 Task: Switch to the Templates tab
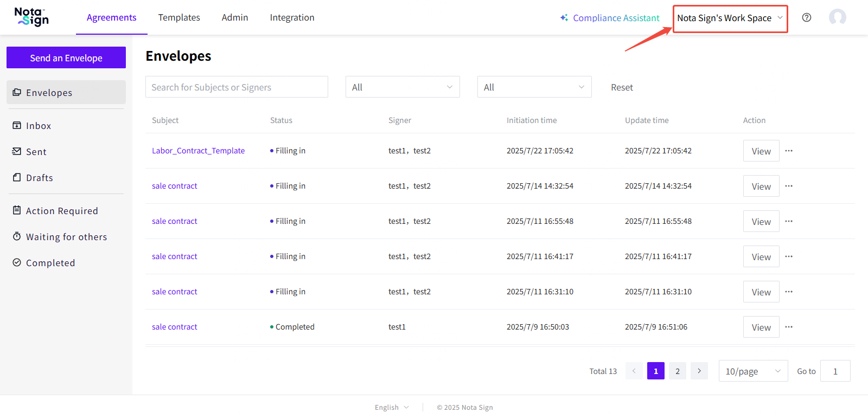[179, 17]
